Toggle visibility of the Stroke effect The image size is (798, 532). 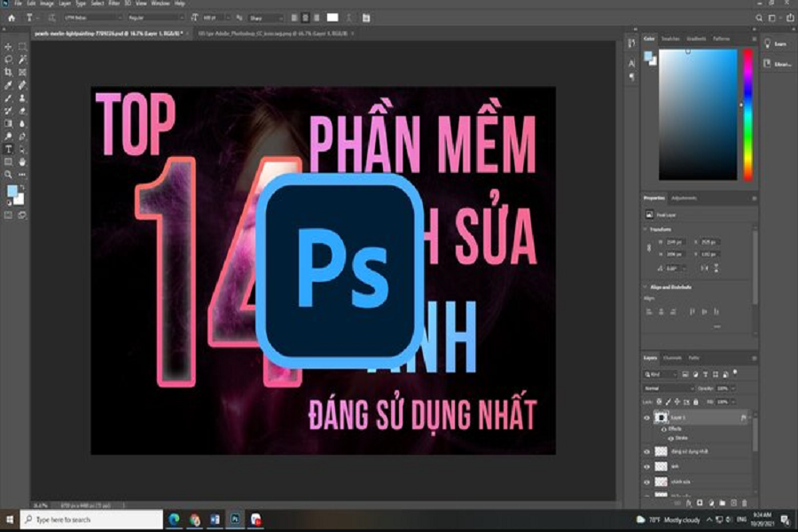[x=670, y=438]
